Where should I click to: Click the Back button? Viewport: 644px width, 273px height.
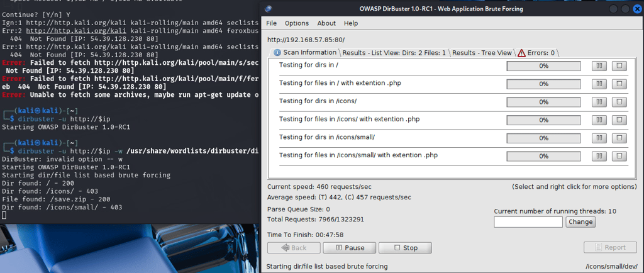coord(294,248)
